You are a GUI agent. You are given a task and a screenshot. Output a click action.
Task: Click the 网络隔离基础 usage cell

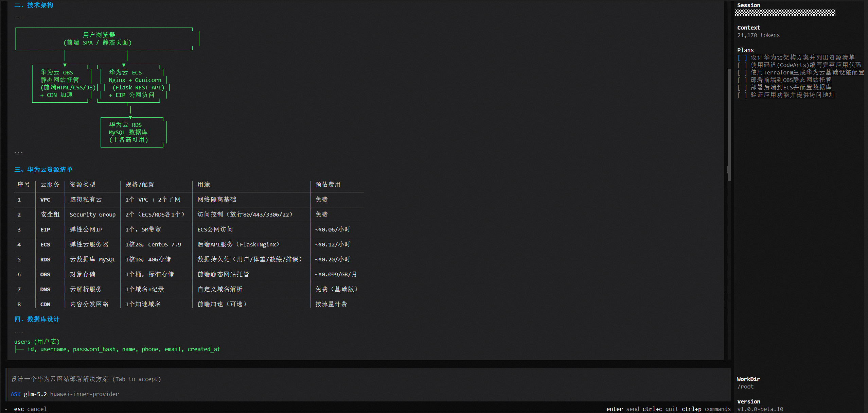pos(217,200)
